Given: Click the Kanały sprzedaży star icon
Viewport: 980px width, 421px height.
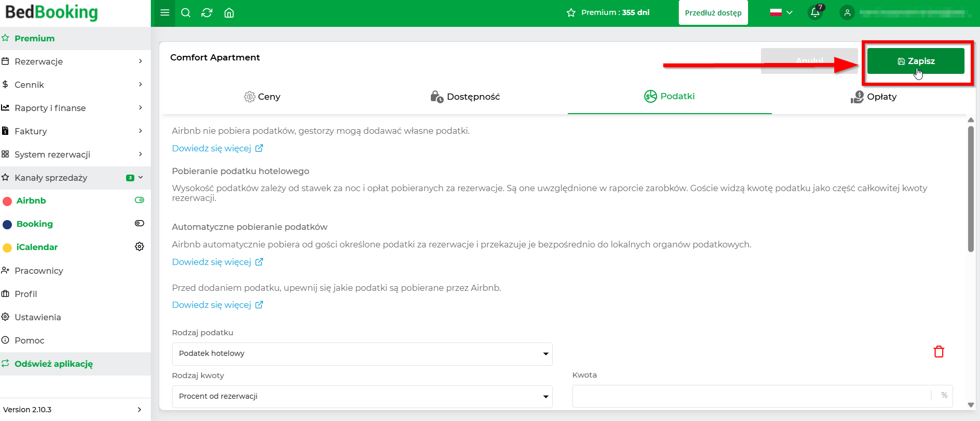Looking at the screenshot, I should click(x=5, y=177).
